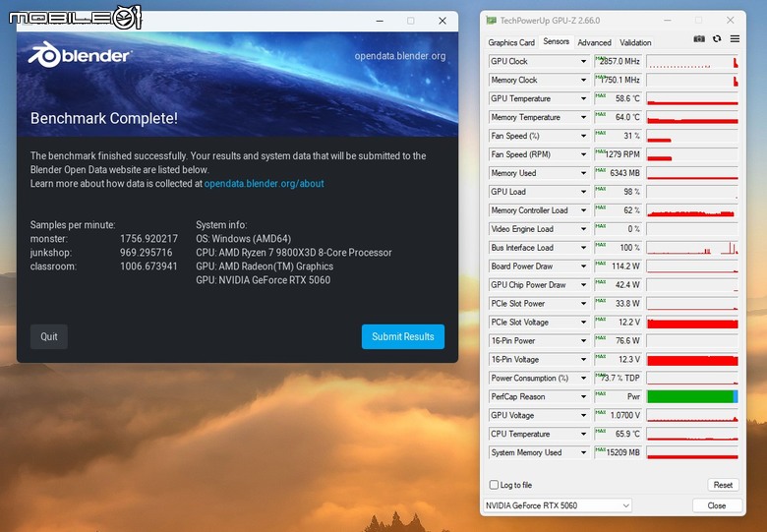Open the GPU-Z hamburger menu

tap(735, 39)
